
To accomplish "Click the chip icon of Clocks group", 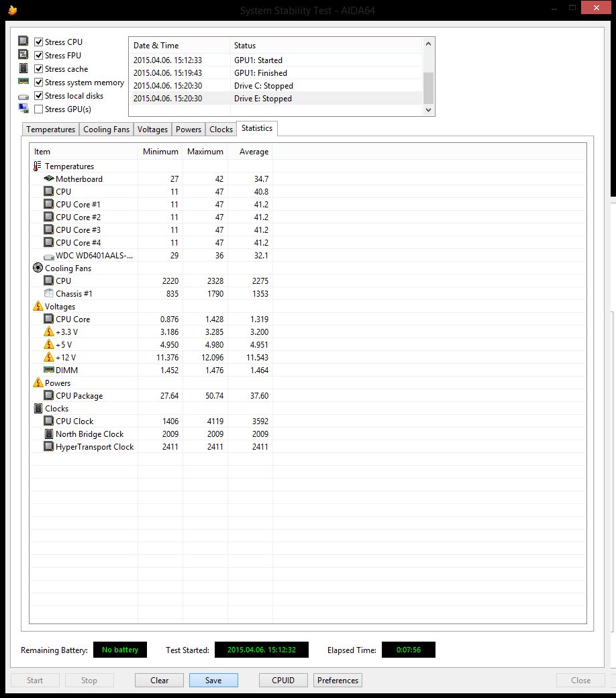I will [38, 408].
